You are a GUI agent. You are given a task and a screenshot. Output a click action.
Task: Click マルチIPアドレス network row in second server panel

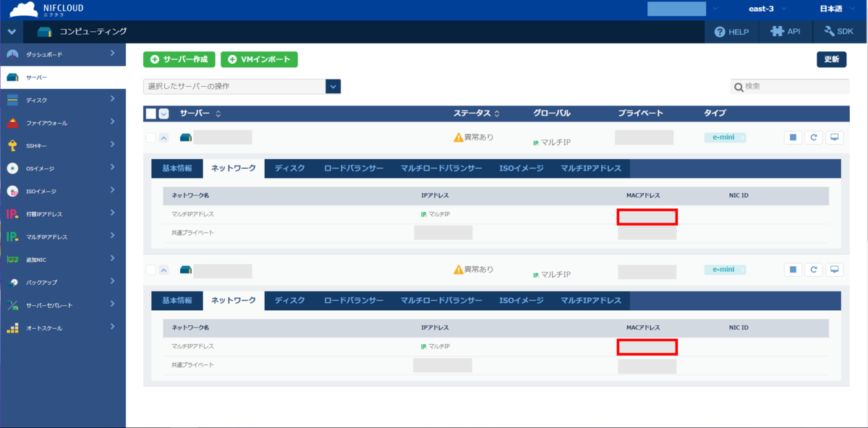[495, 346]
